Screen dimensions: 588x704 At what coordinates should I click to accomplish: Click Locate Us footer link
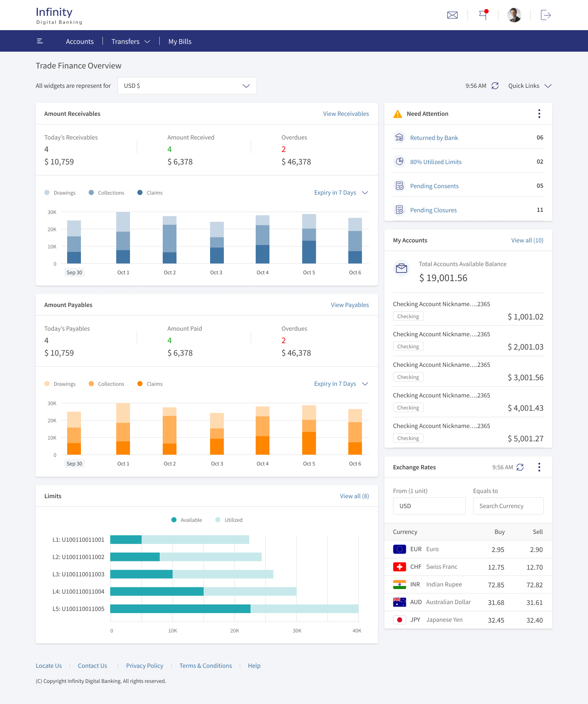(49, 666)
